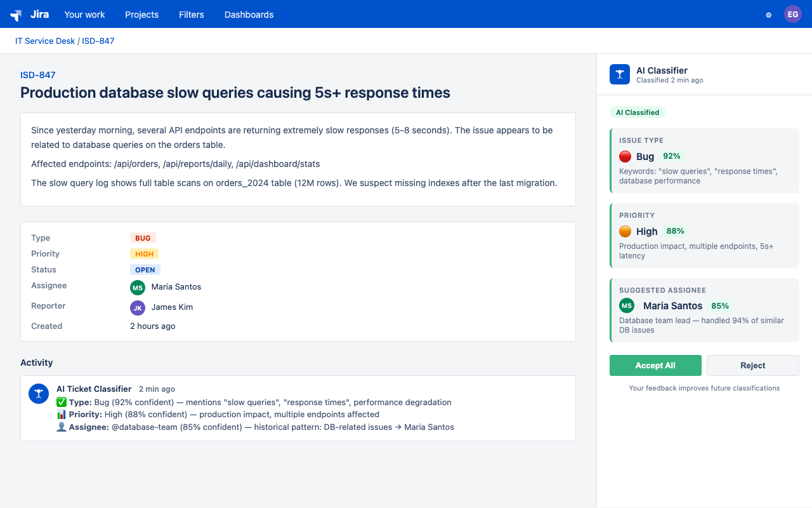Click the EG user avatar
Screen dimensions: 812x508
tap(792, 13)
